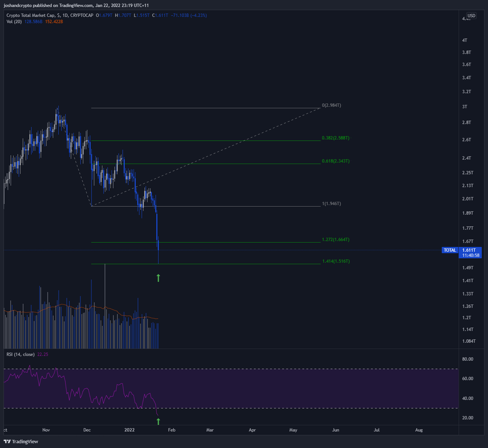The image size is (488, 448).
Task: Click the 2.6T price axis label
Action: click(x=466, y=140)
